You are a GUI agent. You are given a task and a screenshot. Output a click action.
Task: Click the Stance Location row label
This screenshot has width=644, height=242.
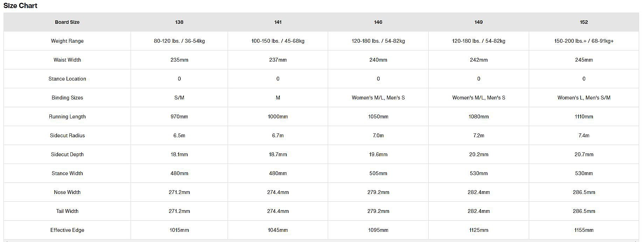pyautogui.click(x=67, y=79)
